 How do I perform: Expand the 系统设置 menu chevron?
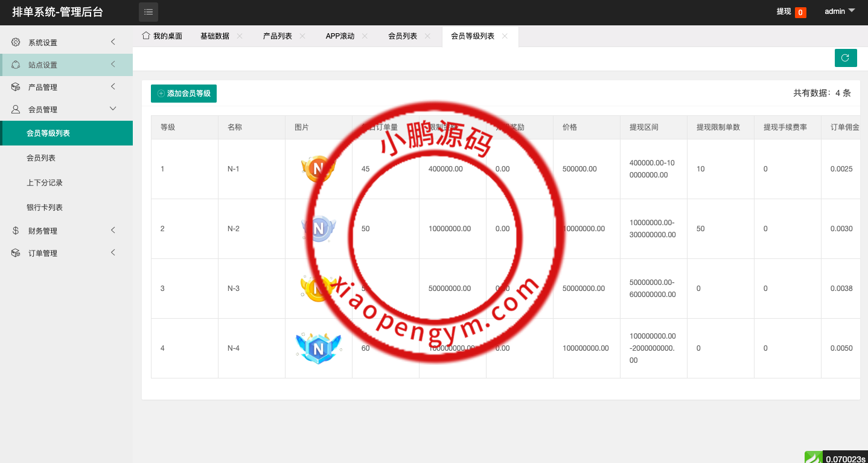coord(113,42)
